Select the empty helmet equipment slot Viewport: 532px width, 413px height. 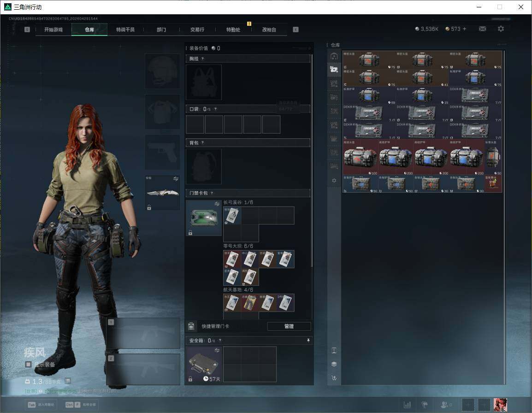[163, 71]
